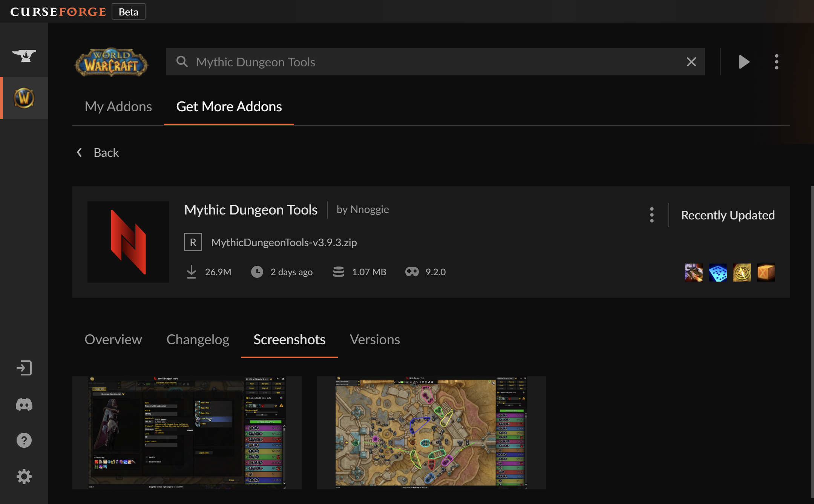Click the vertical scrollbar on the right
The height and width of the screenshot is (504, 814).
(x=812, y=342)
